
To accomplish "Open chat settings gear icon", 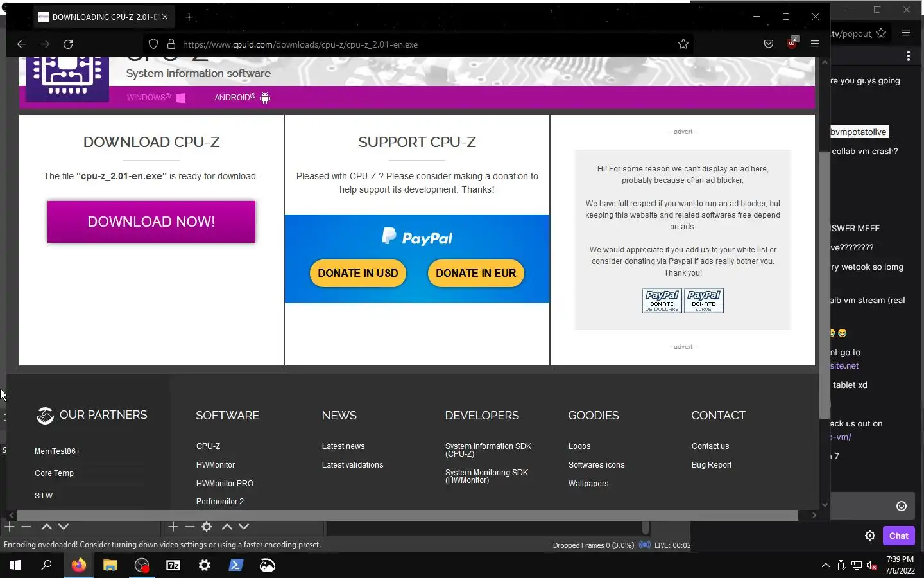I will [x=870, y=536].
